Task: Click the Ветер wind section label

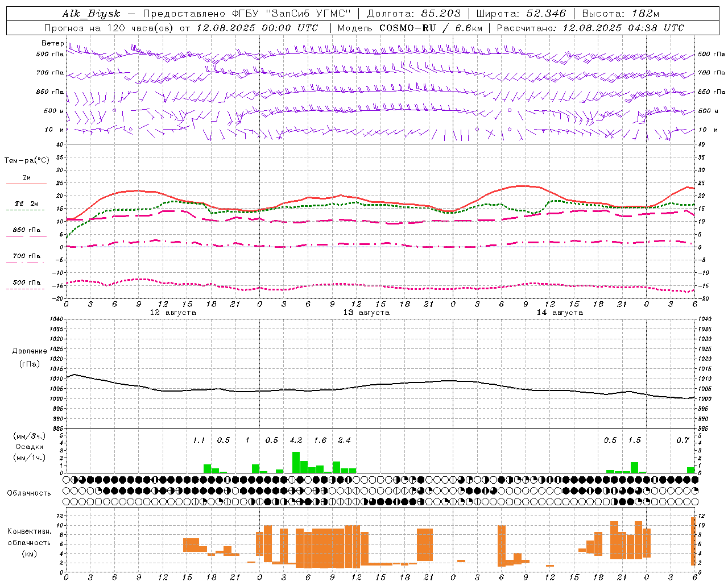Action: coord(52,43)
